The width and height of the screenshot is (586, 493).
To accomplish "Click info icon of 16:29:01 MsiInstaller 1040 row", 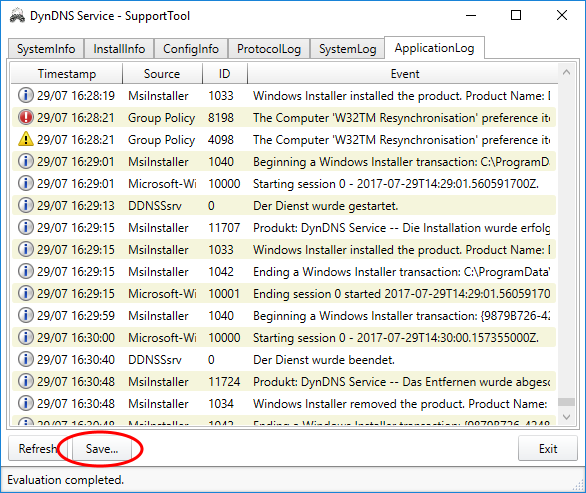I will pyautogui.click(x=26, y=161).
